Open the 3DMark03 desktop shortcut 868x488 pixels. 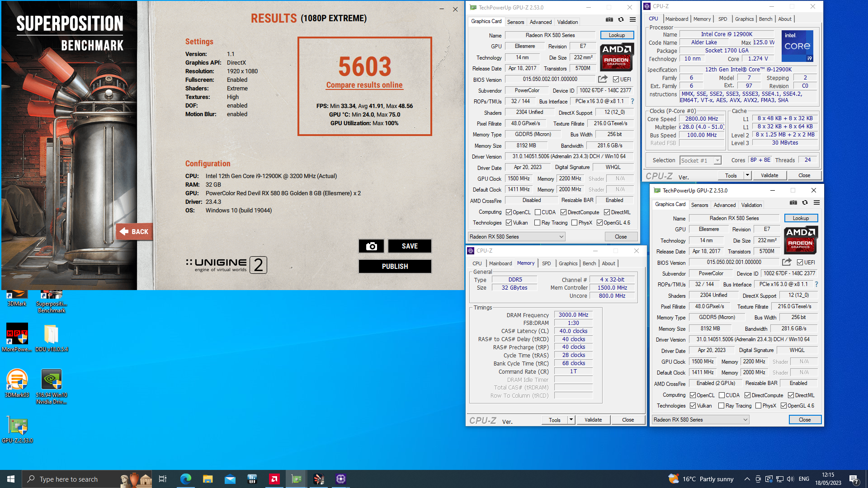pos(17,383)
